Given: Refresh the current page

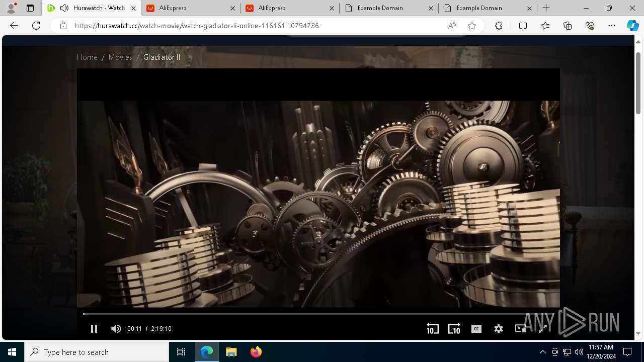Looking at the screenshot, I should pos(36,26).
